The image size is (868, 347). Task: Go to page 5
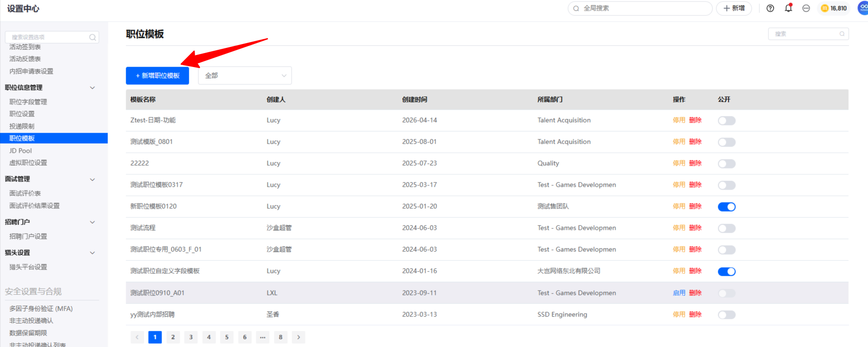click(227, 337)
